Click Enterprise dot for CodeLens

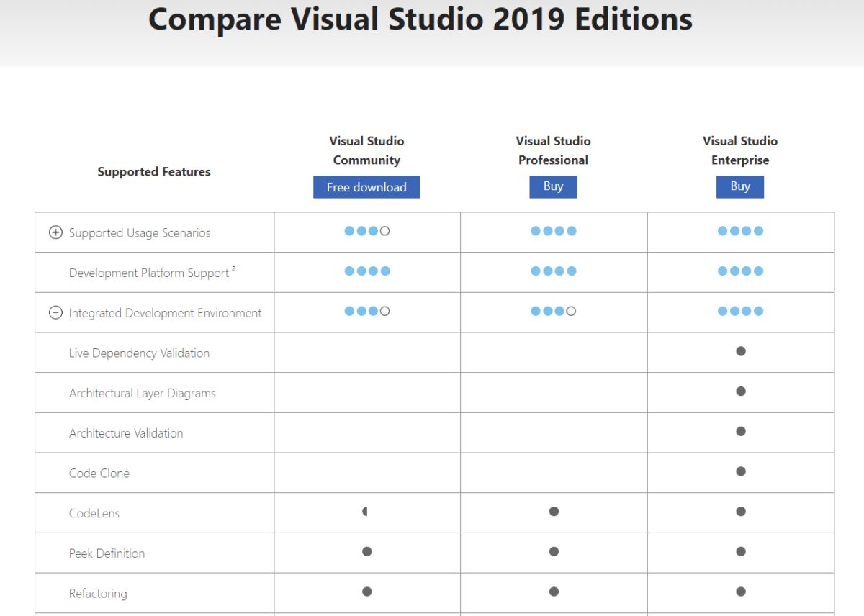[x=741, y=512]
